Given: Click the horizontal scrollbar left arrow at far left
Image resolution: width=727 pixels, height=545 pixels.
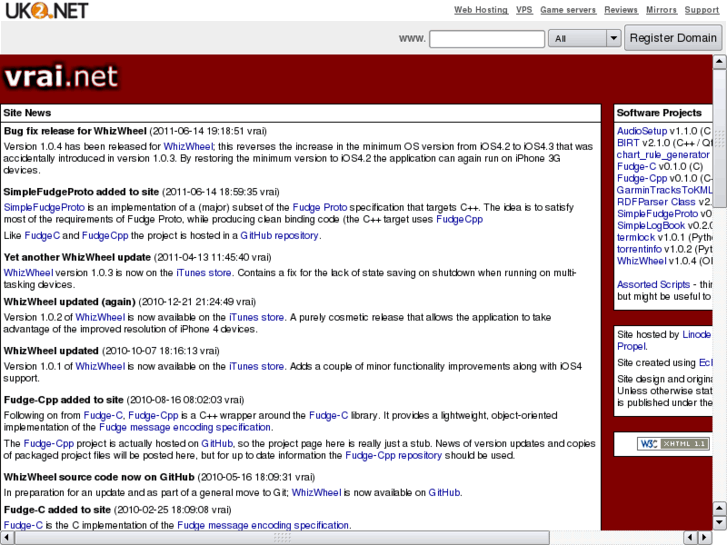Looking at the screenshot, I should pyautogui.click(x=7, y=538).
